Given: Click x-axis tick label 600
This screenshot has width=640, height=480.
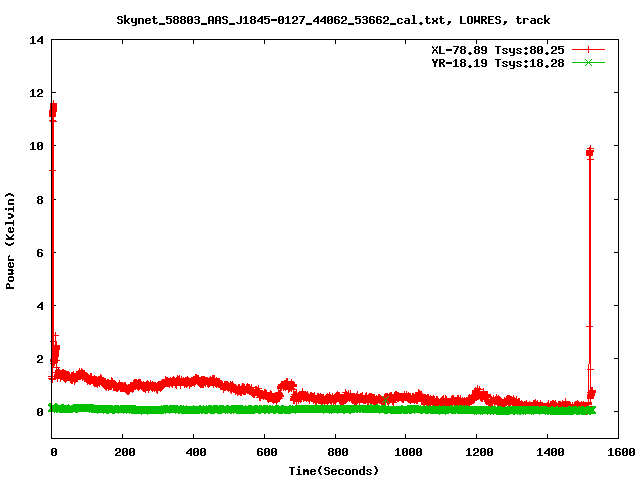Looking at the screenshot, I should pos(267,452).
